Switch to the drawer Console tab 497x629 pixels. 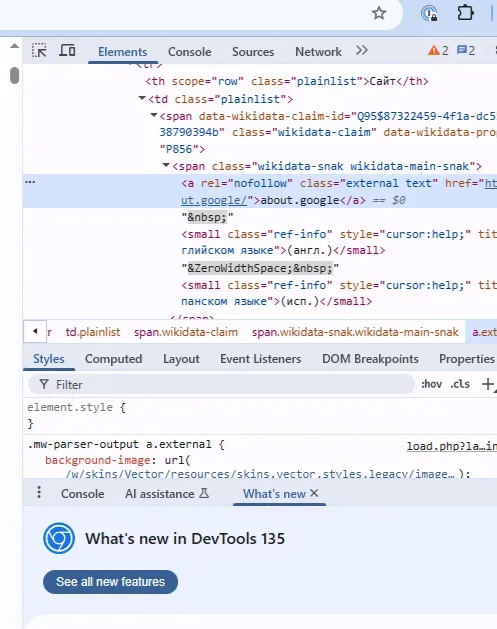(82, 494)
